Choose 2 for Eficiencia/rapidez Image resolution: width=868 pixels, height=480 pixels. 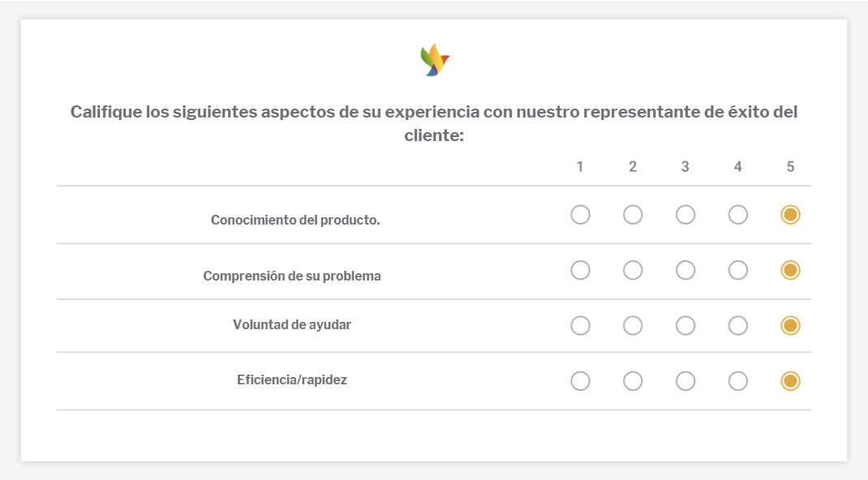tap(633, 381)
